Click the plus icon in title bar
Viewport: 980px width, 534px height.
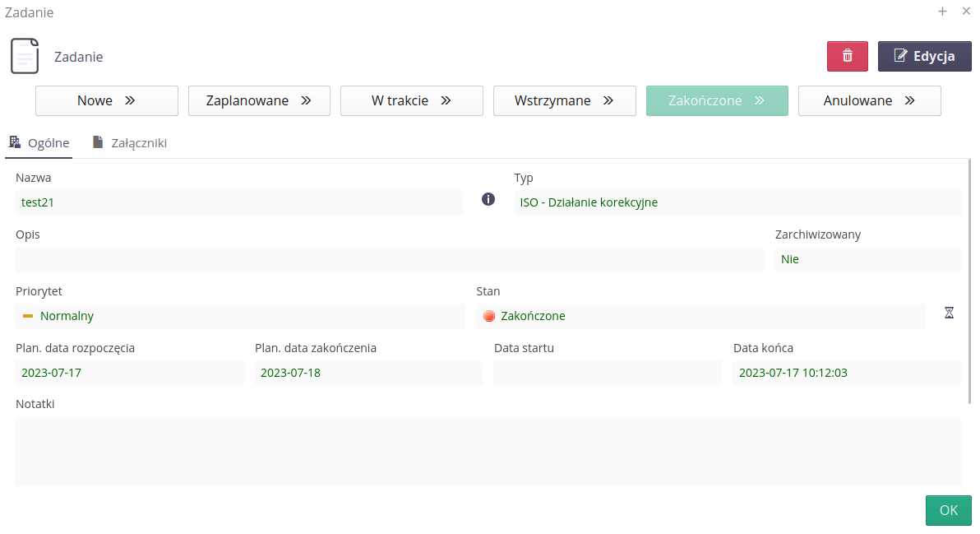click(x=942, y=12)
